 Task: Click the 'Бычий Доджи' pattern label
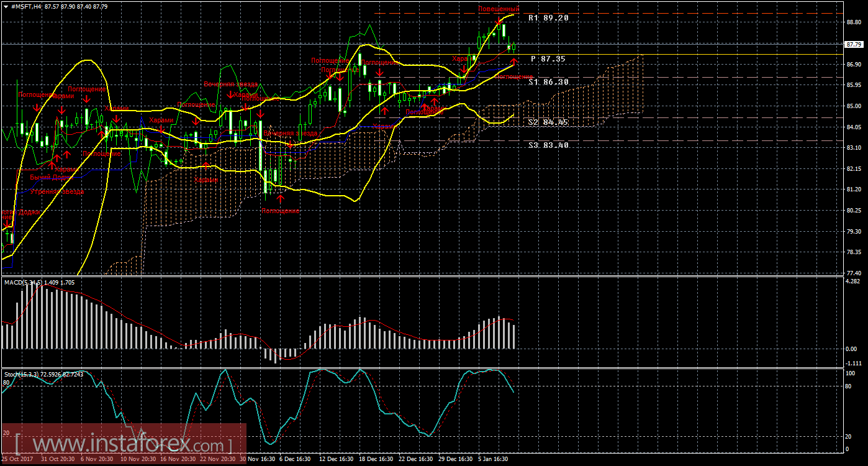[x=51, y=177]
